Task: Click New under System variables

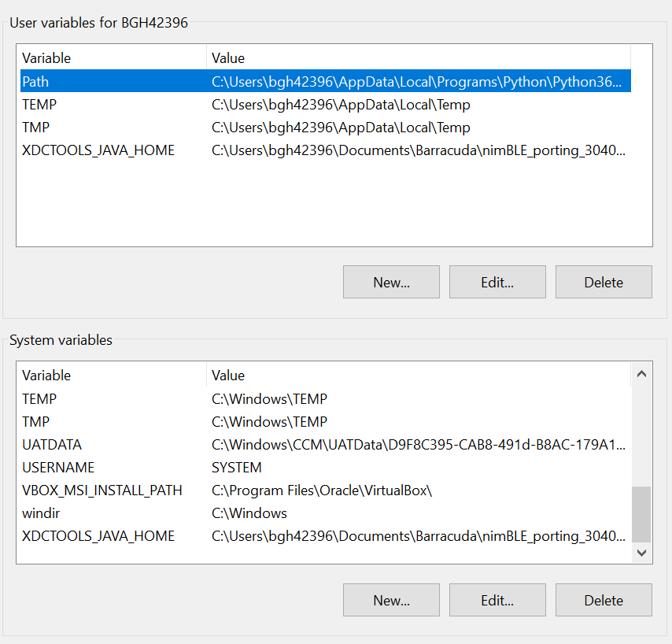Action: click(x=391, y=600)
